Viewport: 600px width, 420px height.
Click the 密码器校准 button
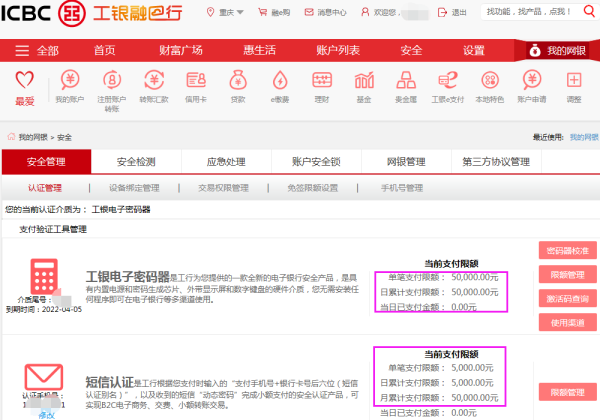567,251
